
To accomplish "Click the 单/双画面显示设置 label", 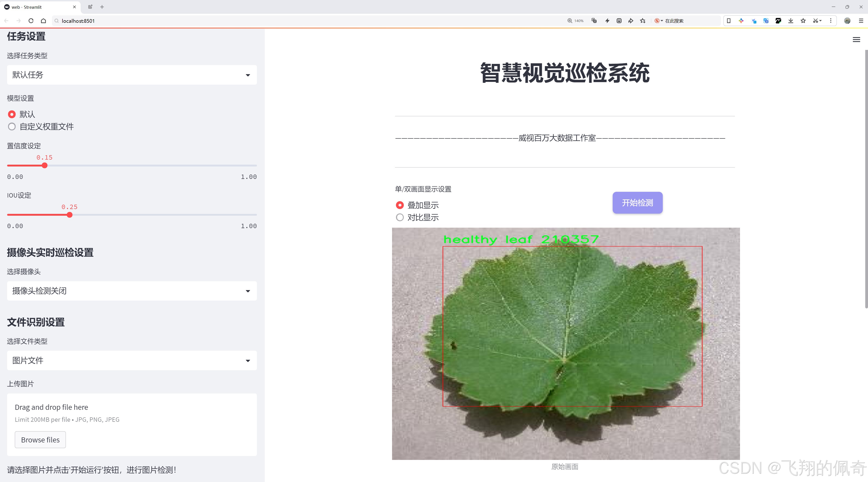I will [x=423, y=189].
